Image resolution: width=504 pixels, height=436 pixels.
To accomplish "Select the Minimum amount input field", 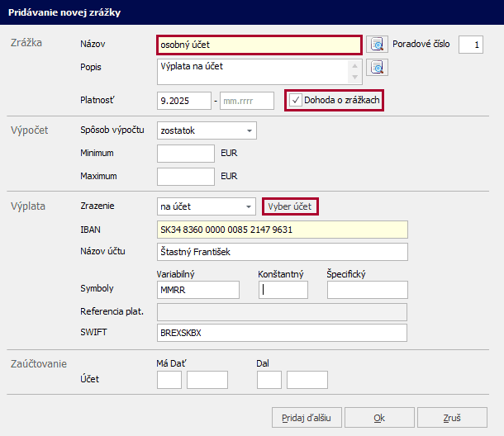I will (185, 154).
